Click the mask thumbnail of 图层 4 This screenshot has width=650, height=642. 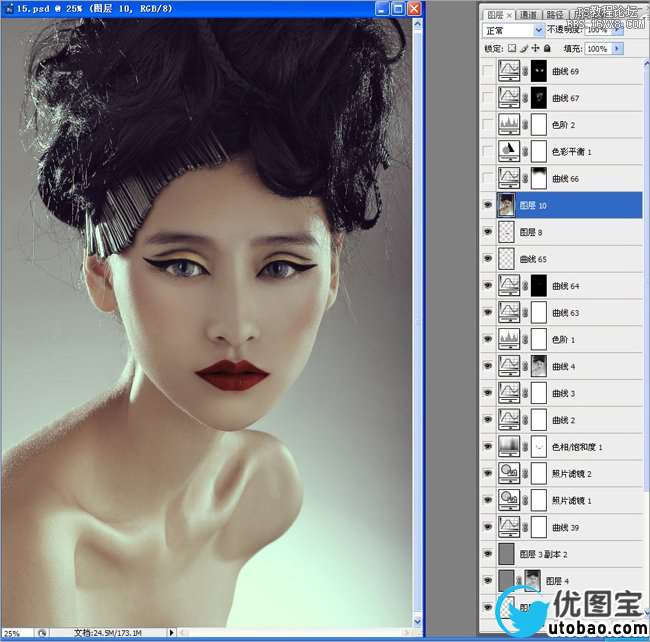[x=533, y=580]
